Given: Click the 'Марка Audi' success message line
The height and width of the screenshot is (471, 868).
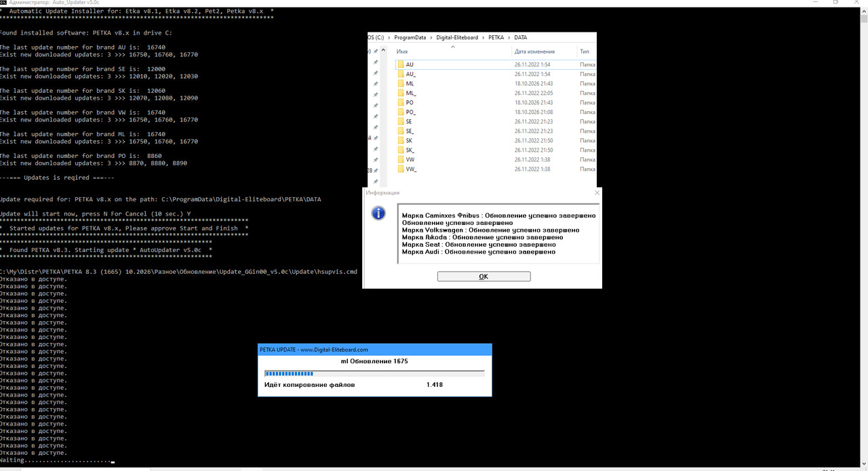Looking at the screenshot, I should click(479, 252).
